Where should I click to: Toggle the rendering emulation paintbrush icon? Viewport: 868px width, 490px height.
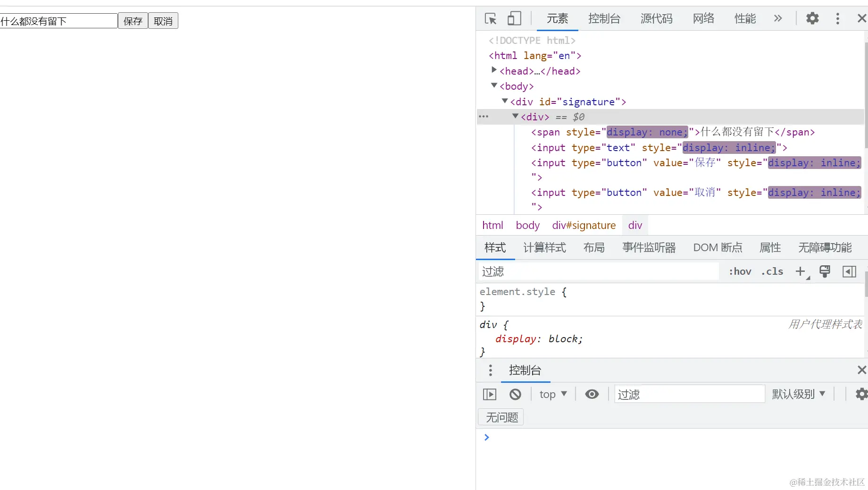pos(825,271)
